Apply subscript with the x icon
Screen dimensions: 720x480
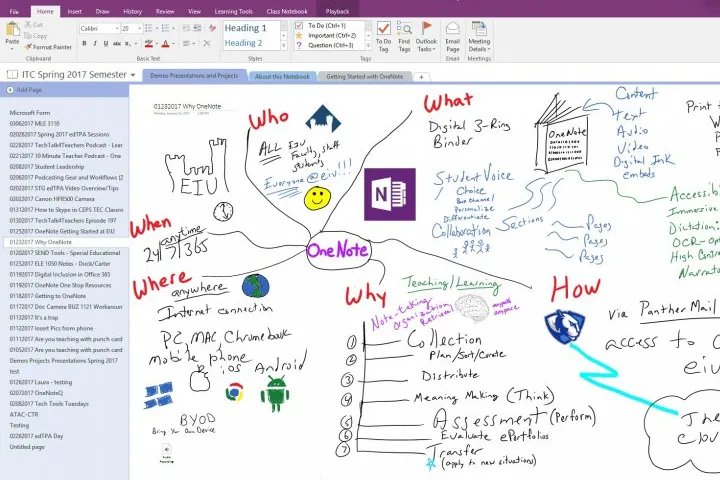point(128,43)
